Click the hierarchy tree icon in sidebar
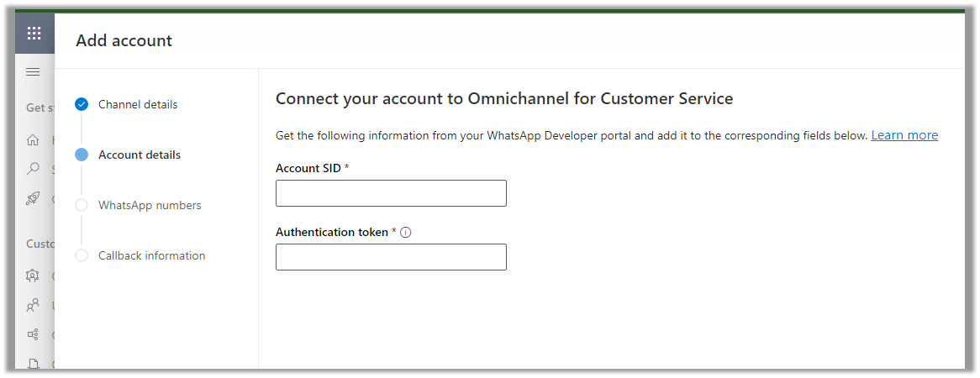This screenshot has height=378, width=980. coord(34,334)
